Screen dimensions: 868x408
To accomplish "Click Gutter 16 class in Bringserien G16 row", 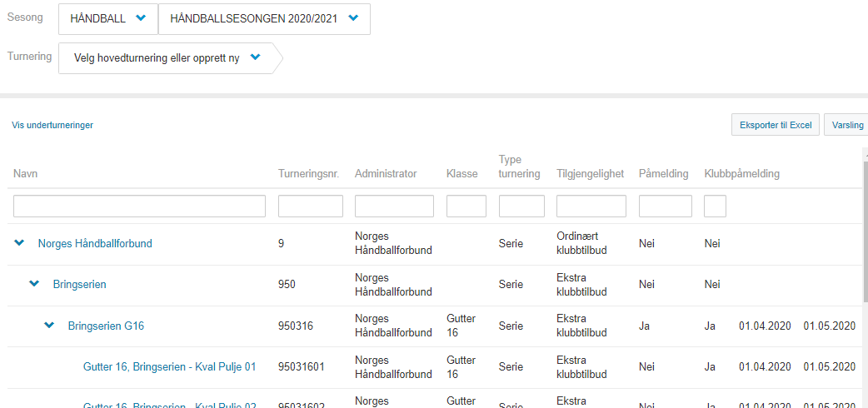I will pos(461,326).
